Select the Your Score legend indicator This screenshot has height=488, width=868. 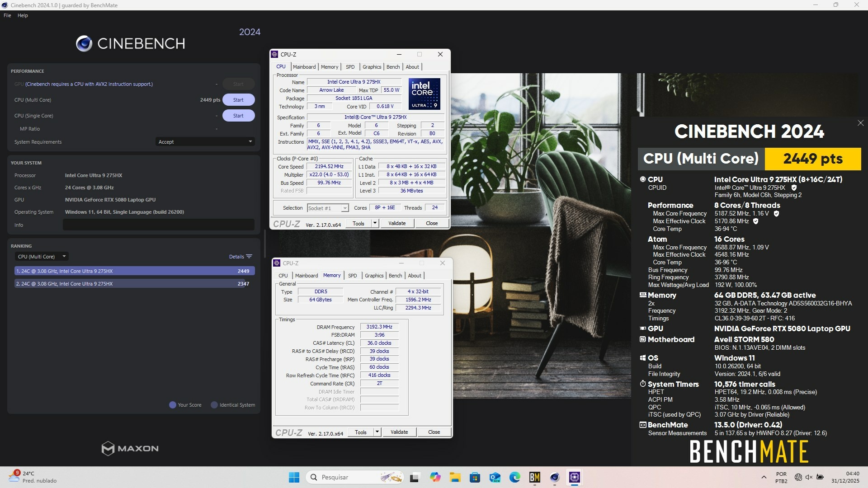pyautogui.click(x=172, y=405)
